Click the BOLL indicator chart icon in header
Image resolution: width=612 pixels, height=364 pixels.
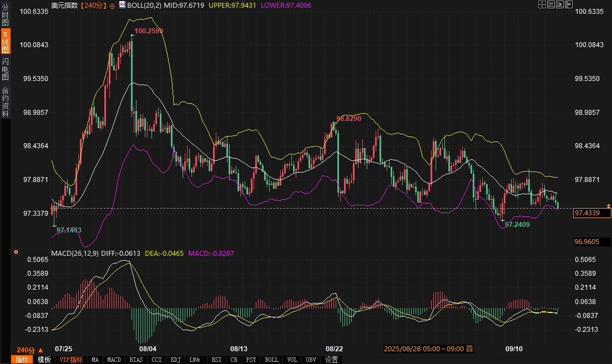pyautogui.click(x=122, y=4)
